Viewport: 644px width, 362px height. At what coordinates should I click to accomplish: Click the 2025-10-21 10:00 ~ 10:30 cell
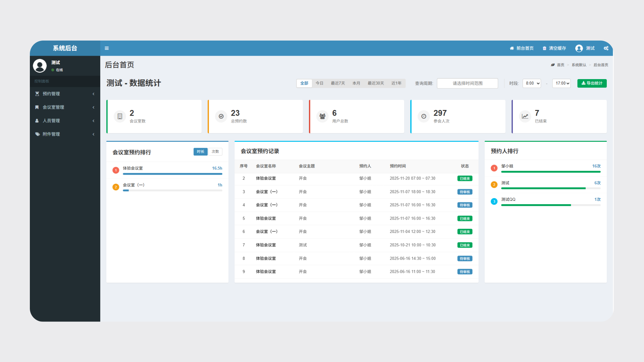point(413,245)
